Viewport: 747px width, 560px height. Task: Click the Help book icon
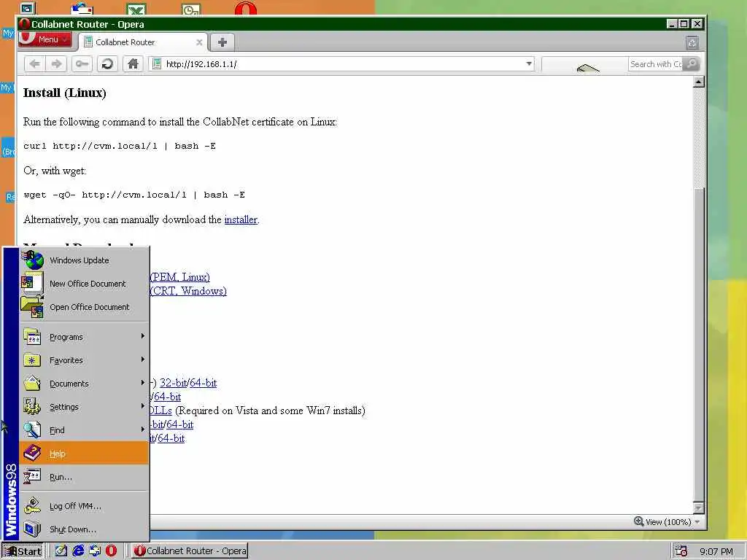click(x=32, y=453)
